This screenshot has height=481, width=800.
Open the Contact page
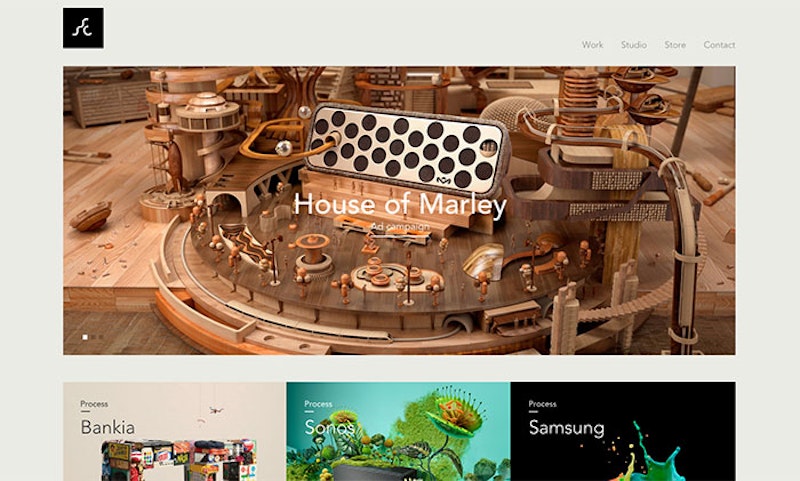pyautogui.click(x=719, y=45)
